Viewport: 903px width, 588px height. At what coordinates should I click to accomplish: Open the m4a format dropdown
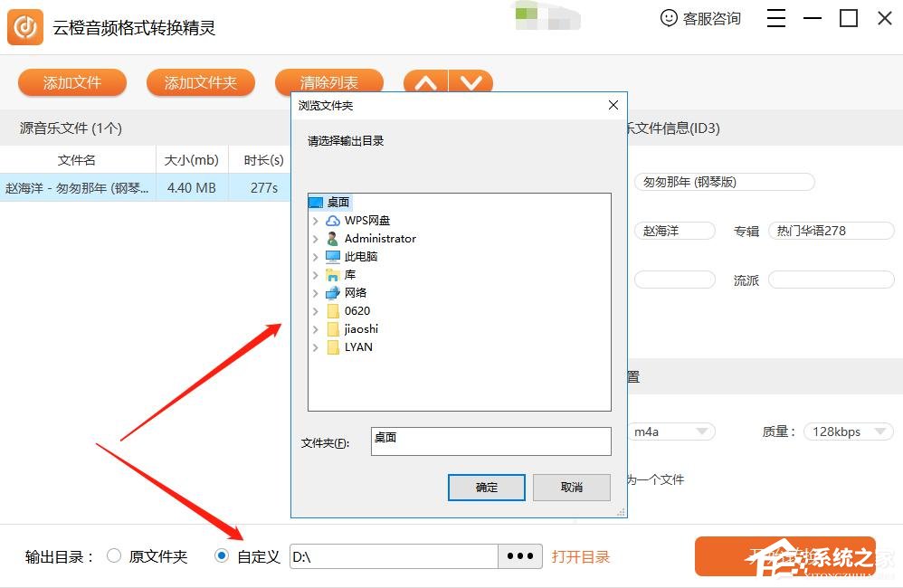(x=671, y=432)
